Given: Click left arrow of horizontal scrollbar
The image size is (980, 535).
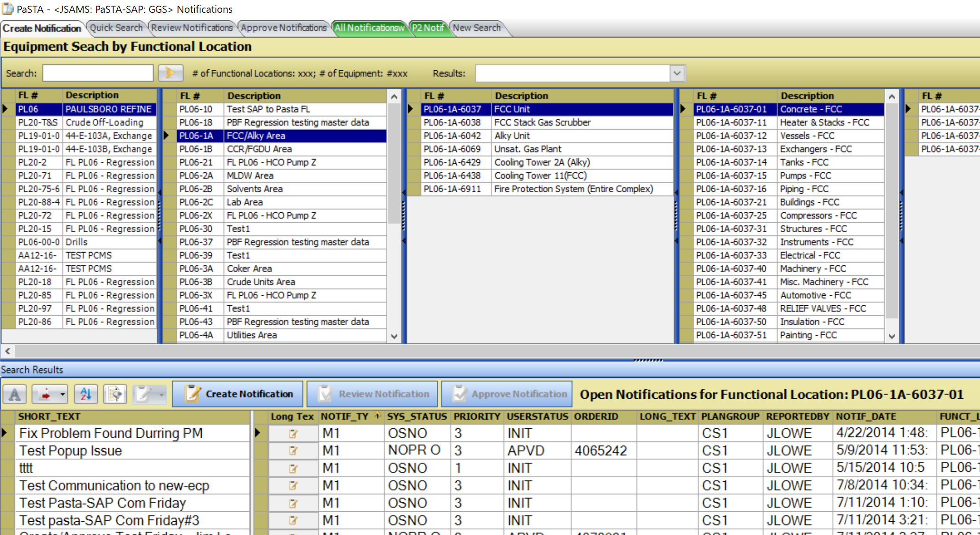Looking at the screenshot, I should pos(8,351).
